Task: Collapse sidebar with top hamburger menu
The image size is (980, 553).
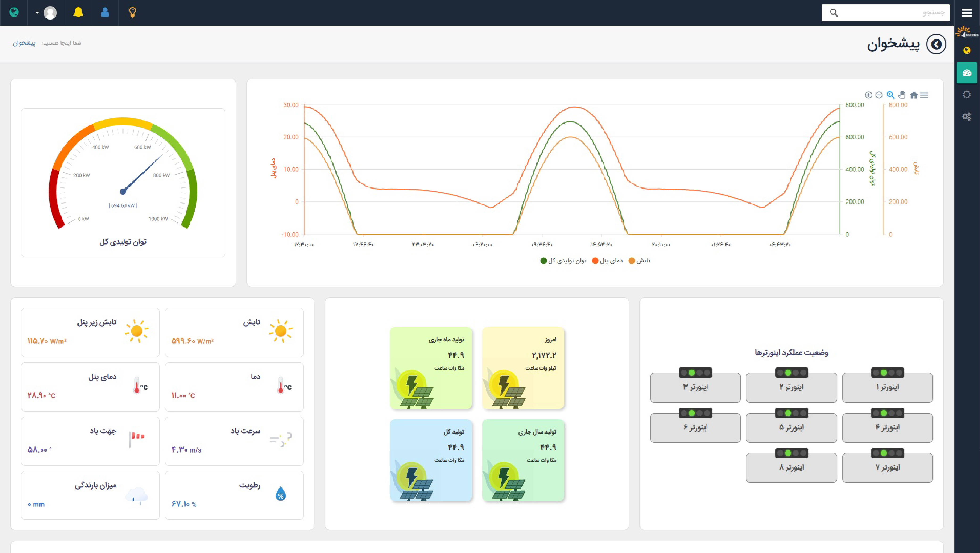Action: [967, 12]
